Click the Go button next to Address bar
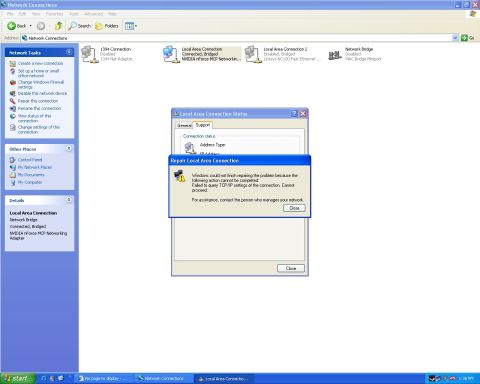The height and width of the screenshot is (384, 480). coord(467,38)
